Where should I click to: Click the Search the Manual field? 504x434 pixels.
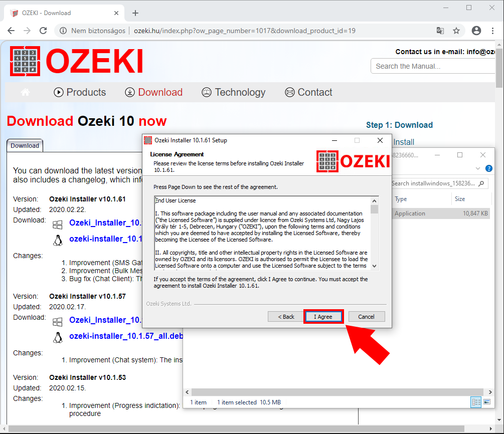tap(433, 66)
